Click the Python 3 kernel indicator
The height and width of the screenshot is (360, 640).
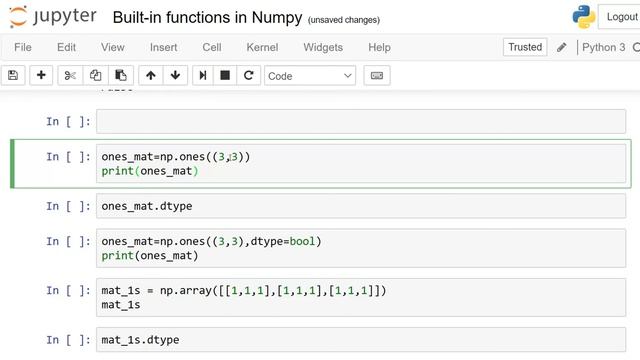[x=603, y=47]
